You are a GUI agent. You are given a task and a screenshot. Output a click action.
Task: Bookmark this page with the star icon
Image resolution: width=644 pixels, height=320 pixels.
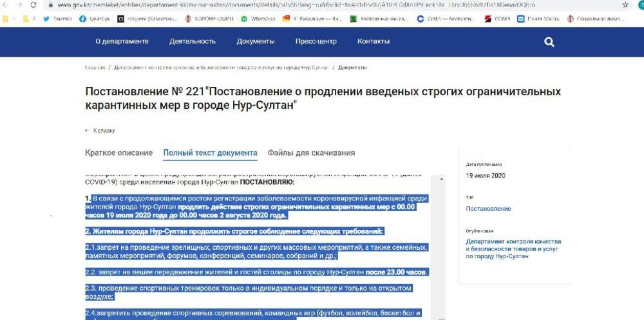(x=625, y=5)
